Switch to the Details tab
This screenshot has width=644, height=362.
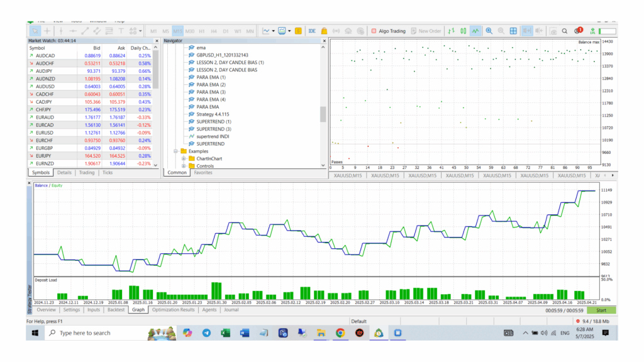tap(64, 173)
